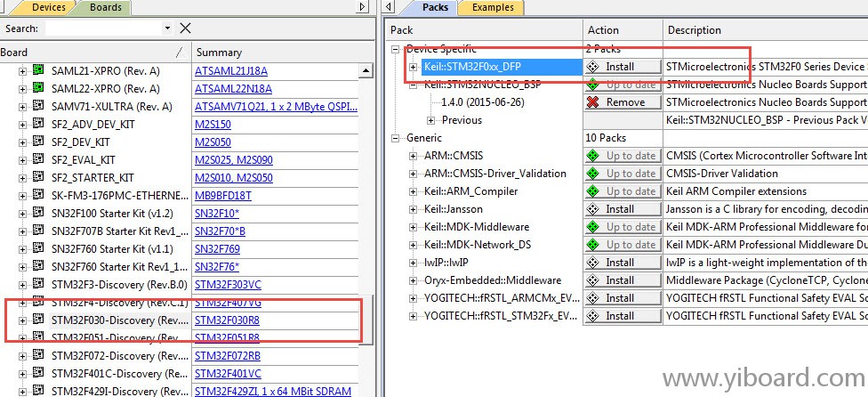Expand the SF2_ADV_DEV_KIT board
868x397 pixels.
click(22, 125)
